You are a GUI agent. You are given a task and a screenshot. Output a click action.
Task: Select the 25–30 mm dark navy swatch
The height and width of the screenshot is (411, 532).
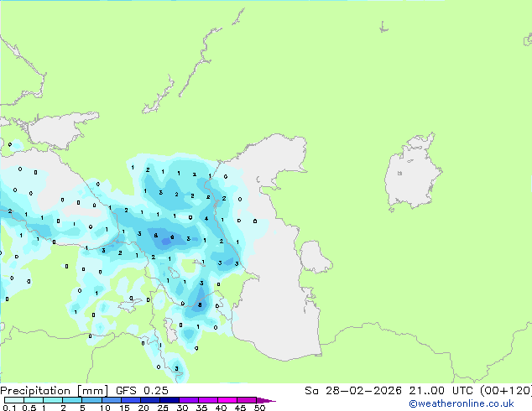[x=169, y=400]
